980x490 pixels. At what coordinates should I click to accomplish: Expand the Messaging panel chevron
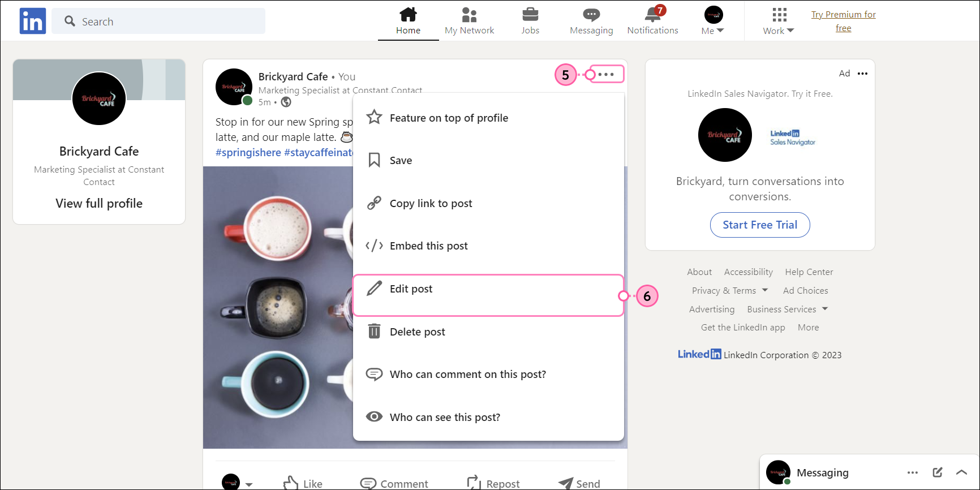coord(961,472)
